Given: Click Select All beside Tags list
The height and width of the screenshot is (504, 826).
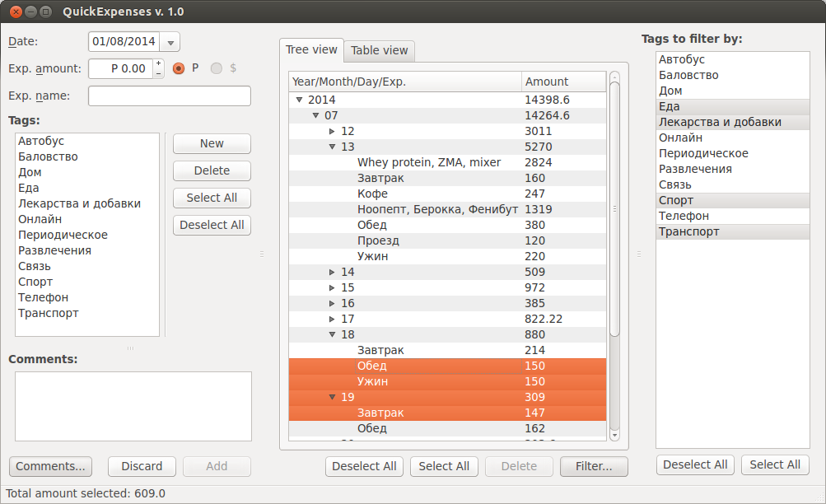Looking at the screenshot, I should pos(212,198).
